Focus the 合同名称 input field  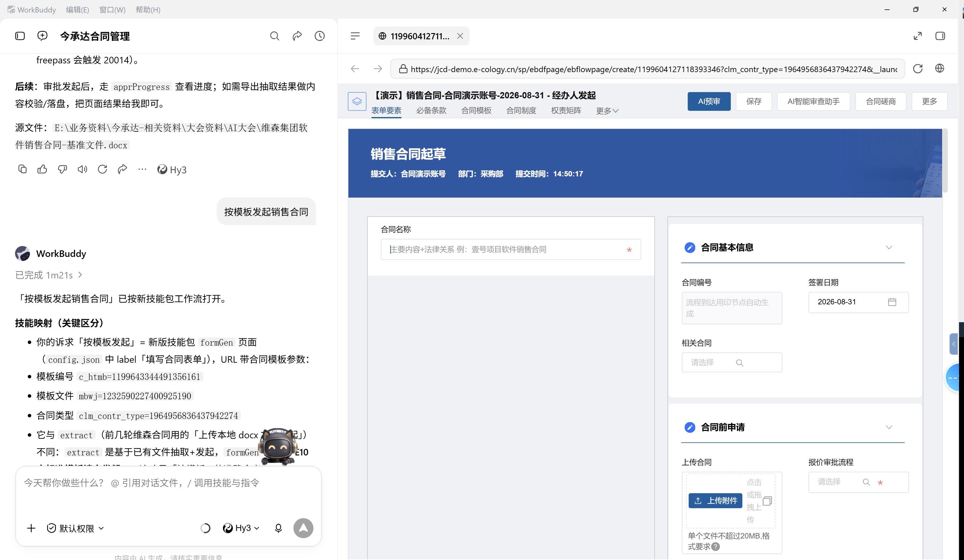511,249
